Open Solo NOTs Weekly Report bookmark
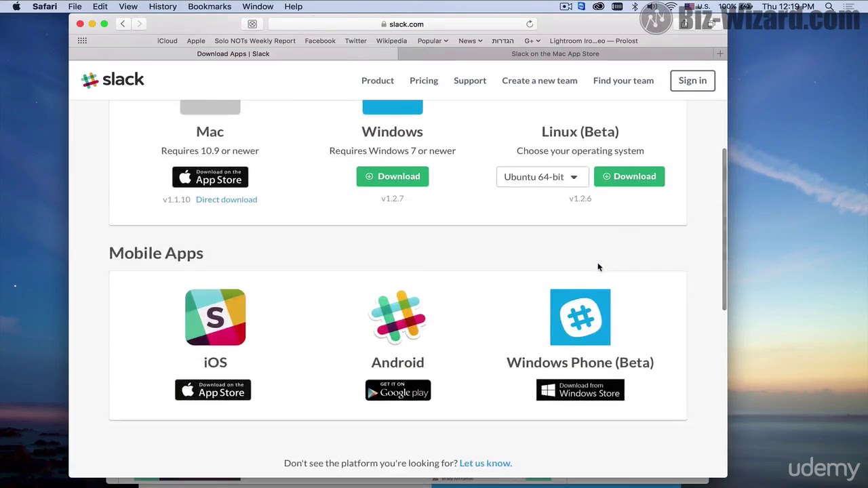The height and width of the screenshot is (488, 868). tap(255, 41)
